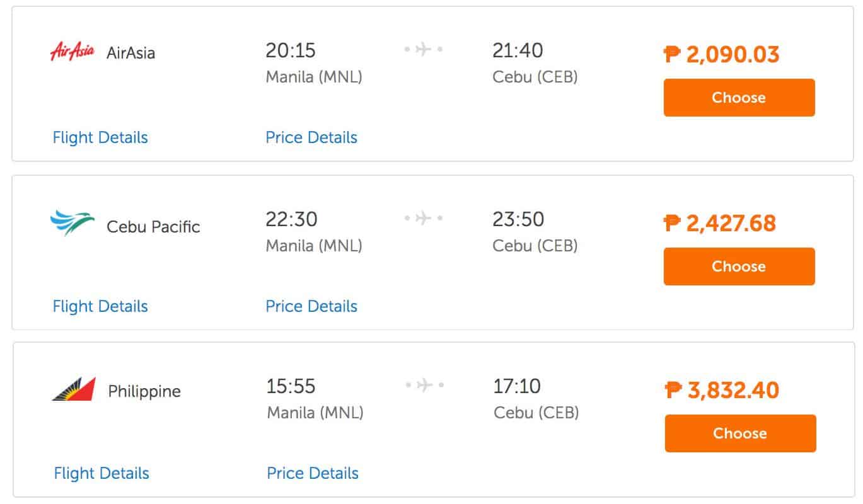Click the AirAsia airline logo
863x504 pixels.
72,51
